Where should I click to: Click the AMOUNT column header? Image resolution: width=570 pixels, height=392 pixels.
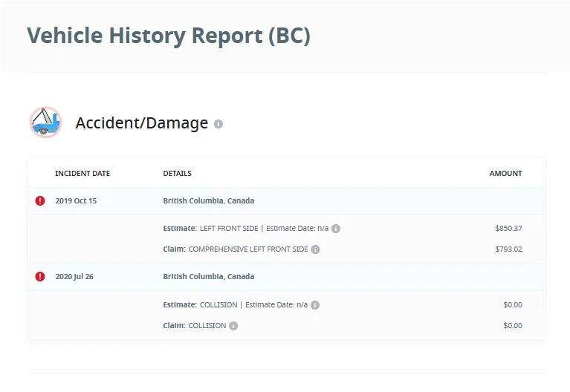click(x=505, y=173)
